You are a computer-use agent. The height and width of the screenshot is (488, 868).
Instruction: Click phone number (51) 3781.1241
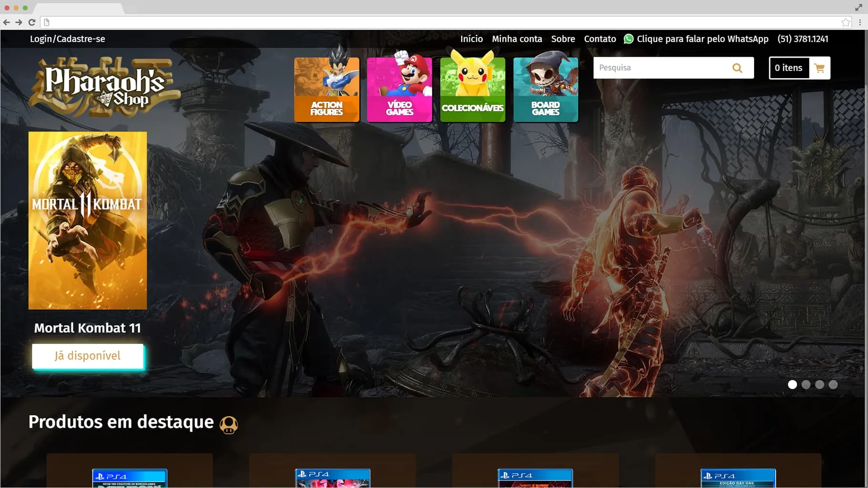click(803, 39)
